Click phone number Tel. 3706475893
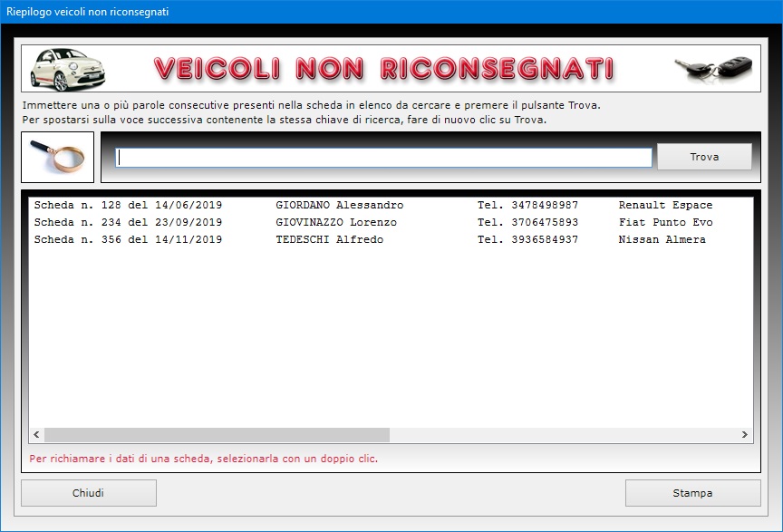783x532 pixels. [x=527, y=222]
